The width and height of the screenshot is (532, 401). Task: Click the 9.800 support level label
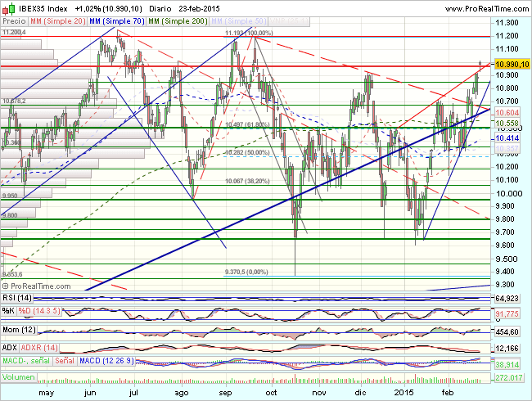click(10, 215)
